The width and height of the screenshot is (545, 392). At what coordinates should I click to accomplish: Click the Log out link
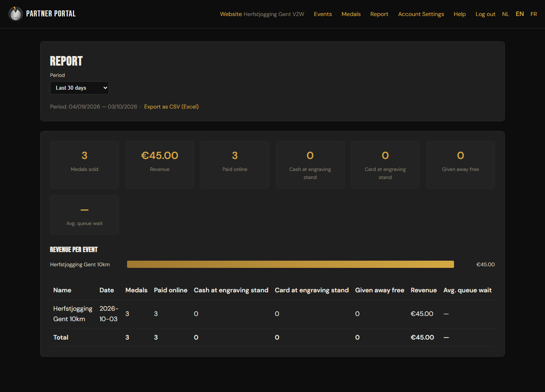[485, 14]
